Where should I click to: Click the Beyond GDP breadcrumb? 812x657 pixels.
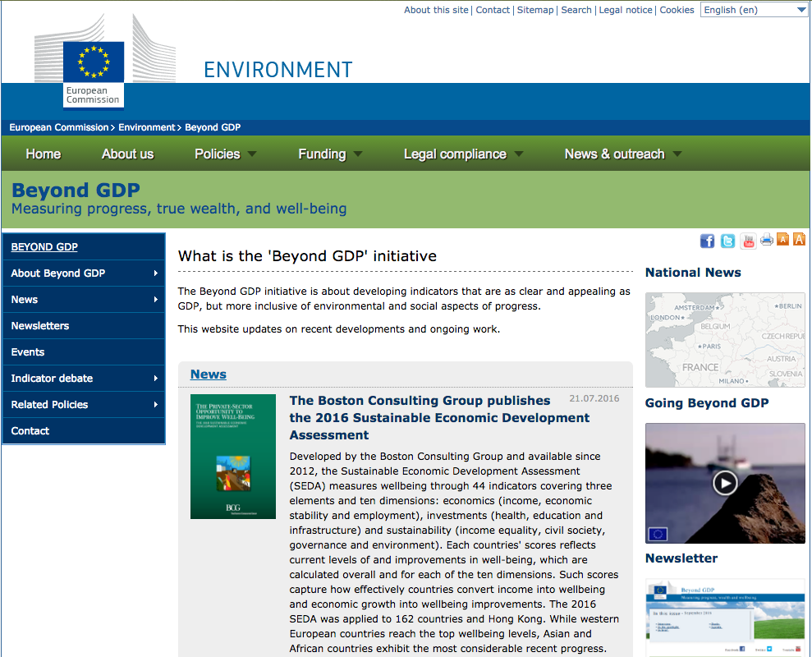click(x=213, y=127)
